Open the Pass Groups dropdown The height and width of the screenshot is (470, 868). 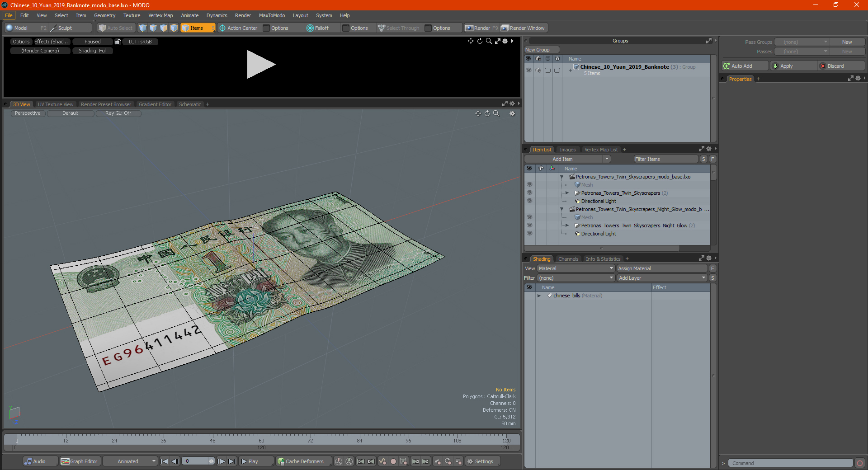tap(802, 42)
